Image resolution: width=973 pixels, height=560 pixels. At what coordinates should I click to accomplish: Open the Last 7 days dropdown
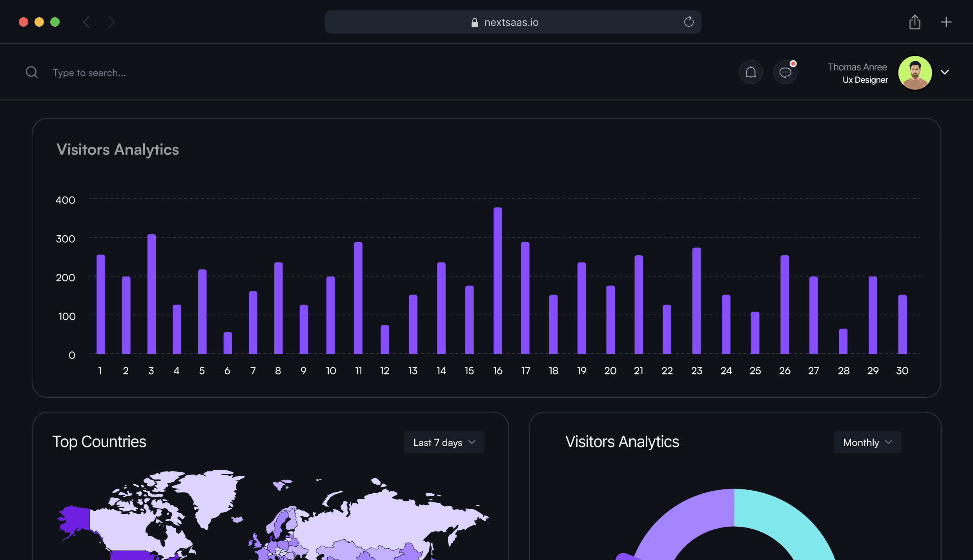pyautogui.click(x=444, y=442)
